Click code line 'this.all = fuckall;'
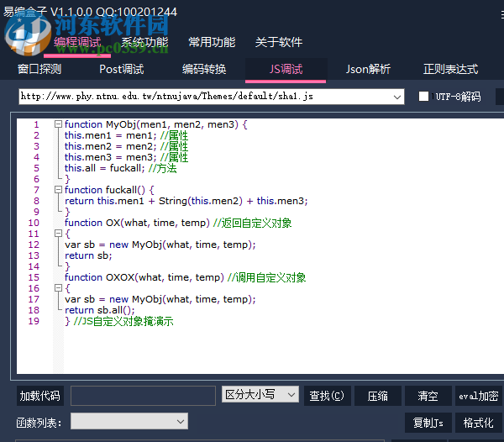 104,168
